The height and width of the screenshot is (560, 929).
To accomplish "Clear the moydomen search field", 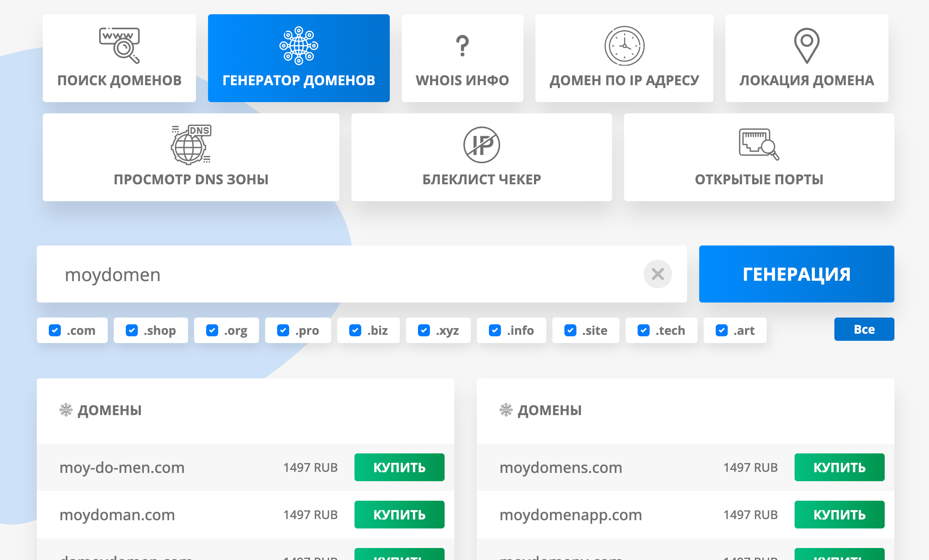I will (x=658, y=274).
